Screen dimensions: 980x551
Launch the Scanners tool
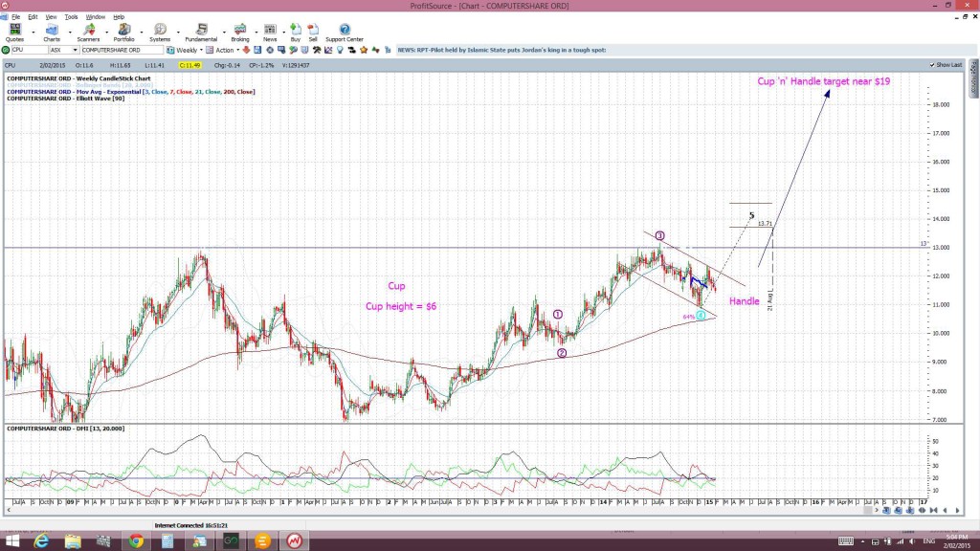88,33
